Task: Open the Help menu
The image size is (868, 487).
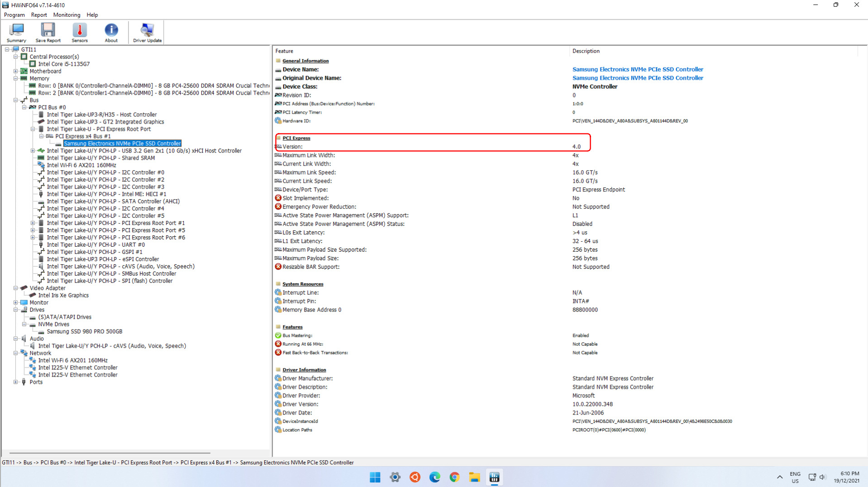Action: click(x=92, y=15)
